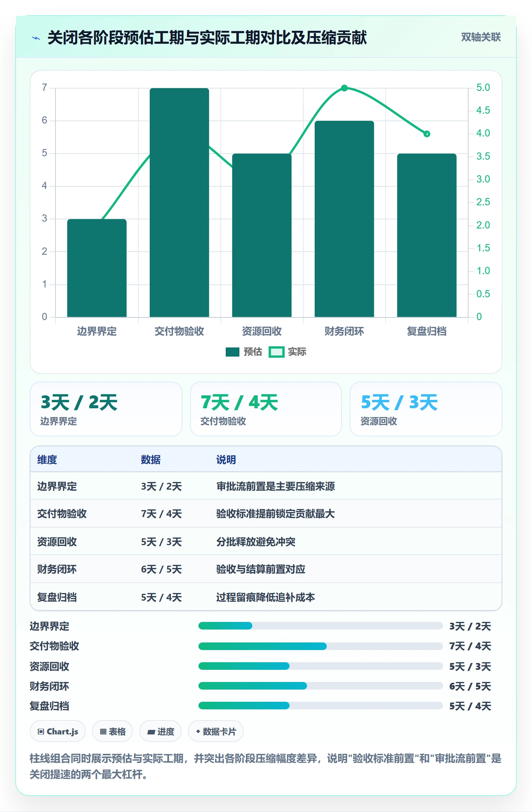
Task: Open the 3天 / 2天 边界界定 card
Action: tap(106, 409)
